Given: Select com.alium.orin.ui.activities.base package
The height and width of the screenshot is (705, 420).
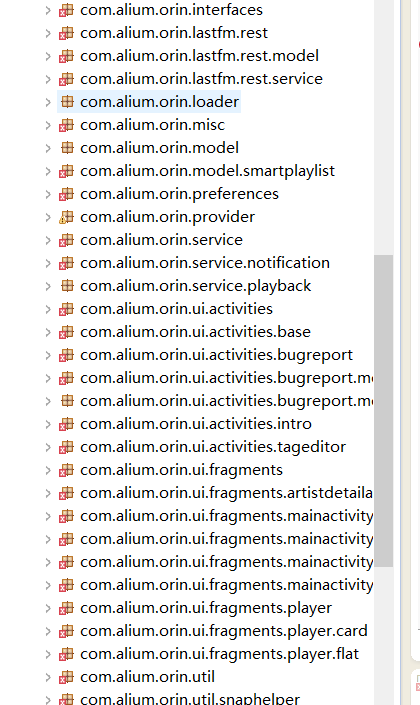Looking at the screenshot, I should click(195, 332).
